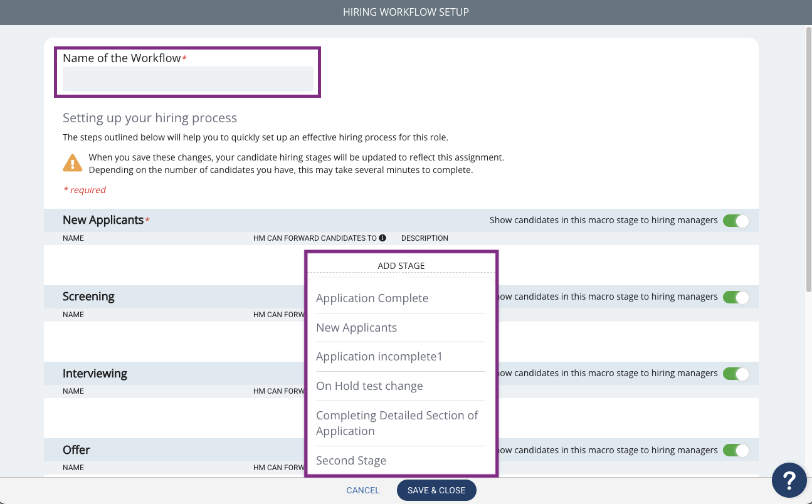Click the Add Stage dropdown header
Viewport: 812px width, 504px height.
pyautogui.click(x=401, y=266)
